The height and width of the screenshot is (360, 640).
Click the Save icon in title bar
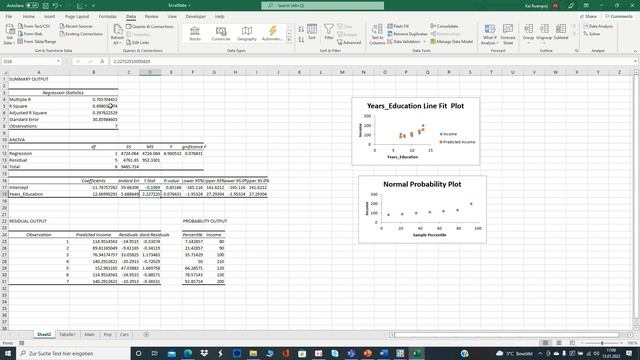(x=46, y=6)
